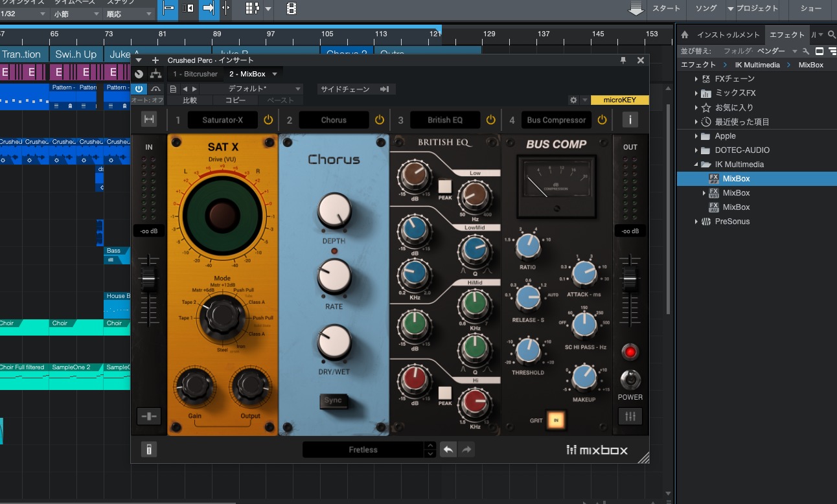This screenshot has width=837, height=504.
Task: Click the browser search magnifier icon
Action: pos(831,34)
